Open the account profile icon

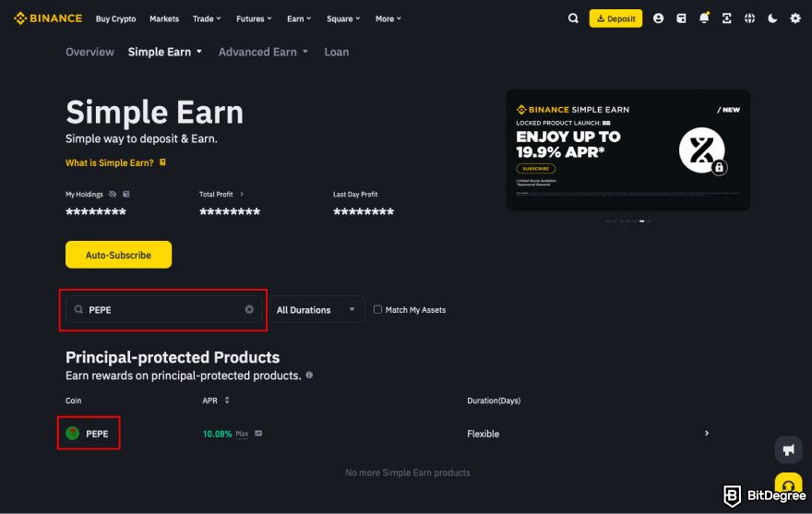[658, 18]
